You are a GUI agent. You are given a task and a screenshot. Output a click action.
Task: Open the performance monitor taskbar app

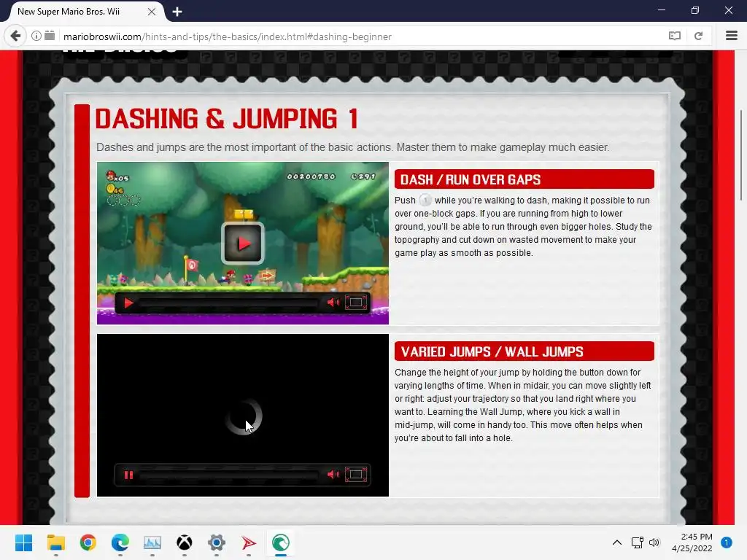(x=152, y=542)
